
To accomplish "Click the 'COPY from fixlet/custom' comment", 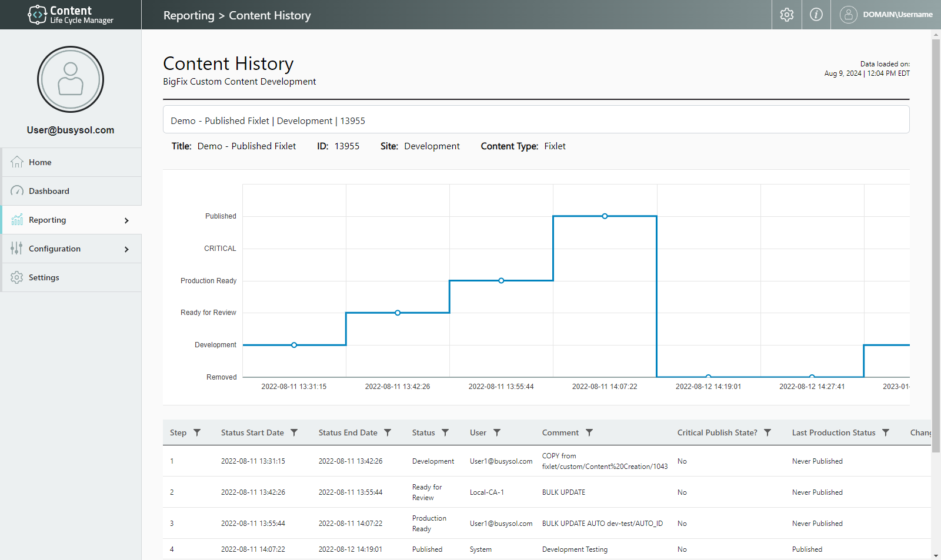I will pyautogui.click(x=605, y=461).
